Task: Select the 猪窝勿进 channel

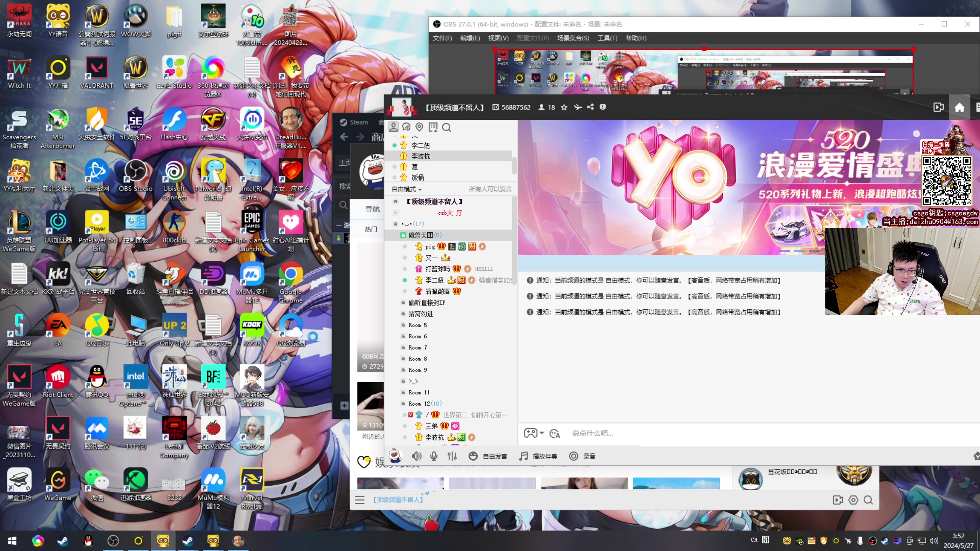Action: [420, 314]
